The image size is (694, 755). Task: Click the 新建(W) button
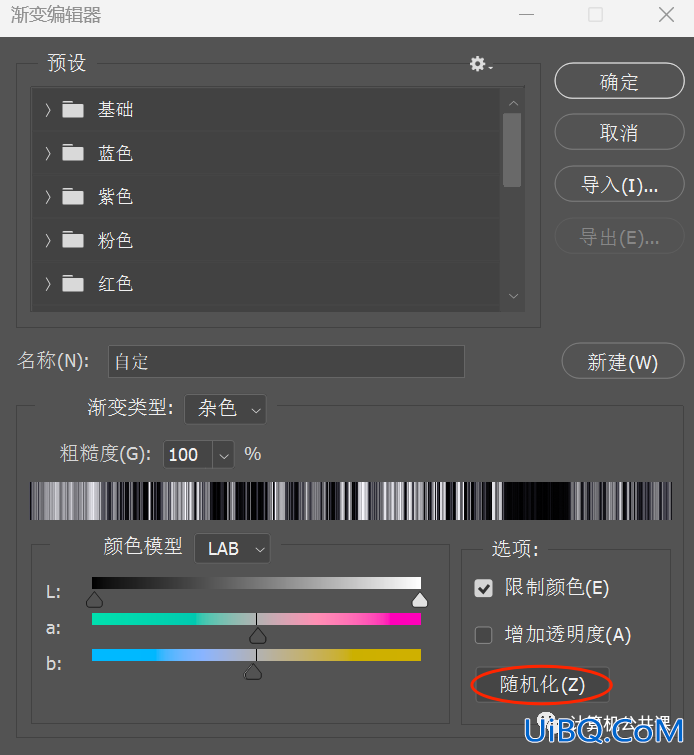623,361
